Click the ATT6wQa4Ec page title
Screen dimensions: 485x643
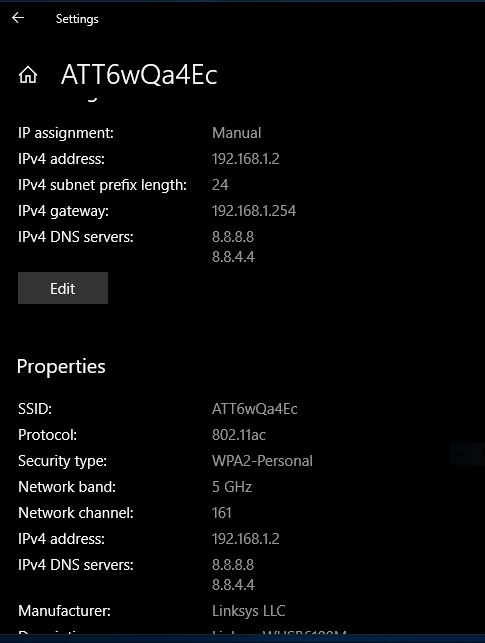pyautogui.click(x=139, y=75)
